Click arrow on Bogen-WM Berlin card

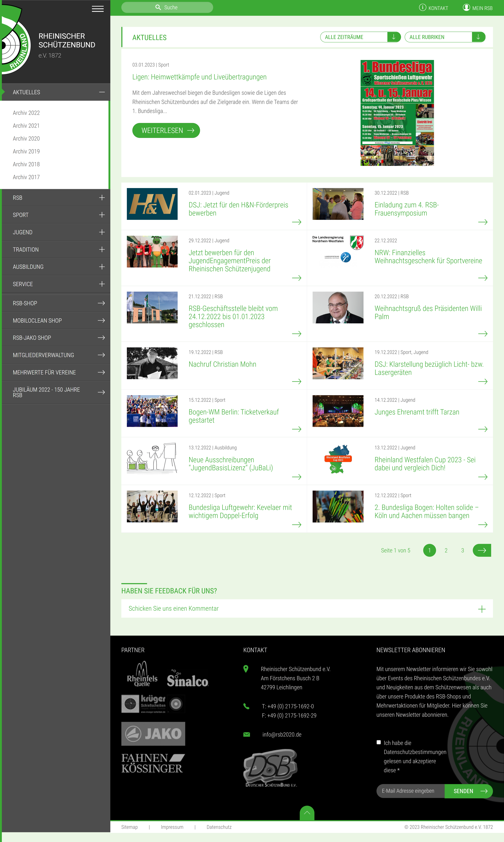click(296, 429)
